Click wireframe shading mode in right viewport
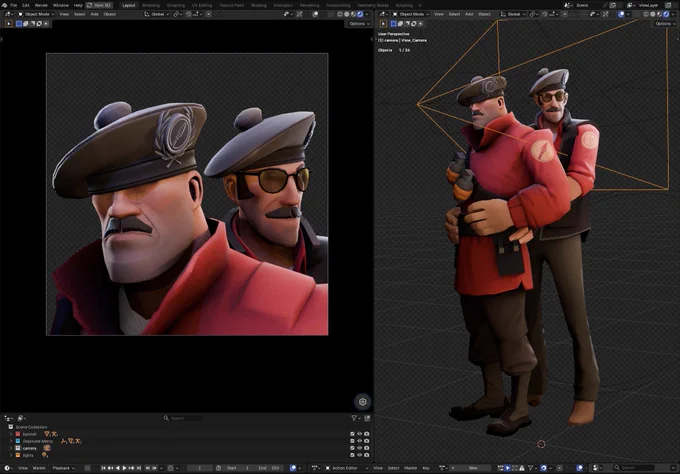This screenshot has width=680, height=474. tap(646, 14)
